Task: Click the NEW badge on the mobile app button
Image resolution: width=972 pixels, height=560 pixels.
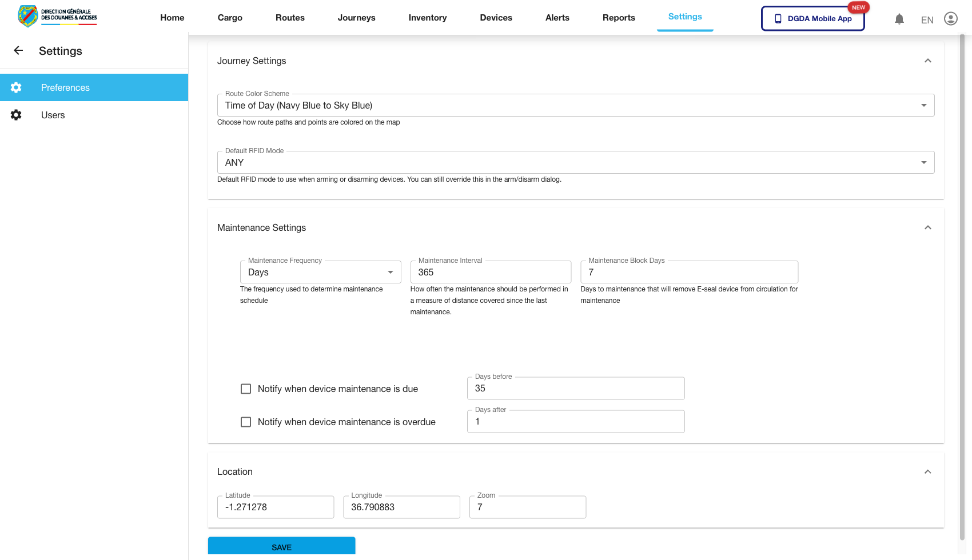Action: pos(858,7)
